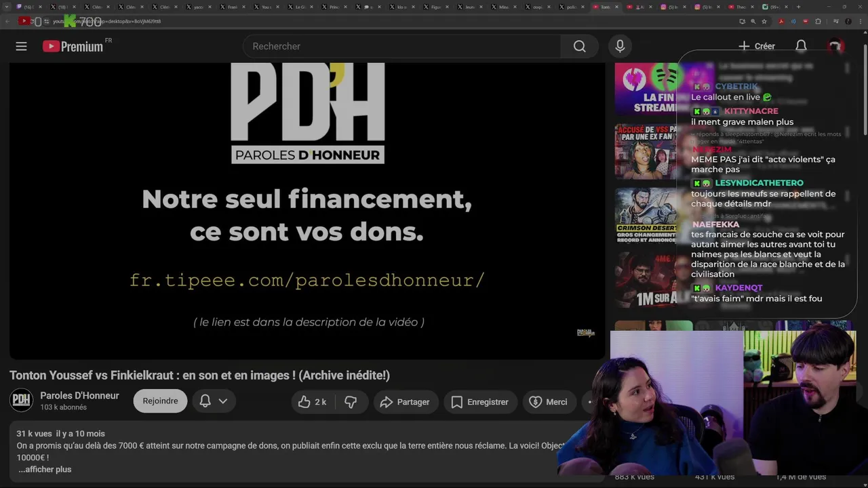
Task: Open the account avatar menu
Action: click(835, 46)
